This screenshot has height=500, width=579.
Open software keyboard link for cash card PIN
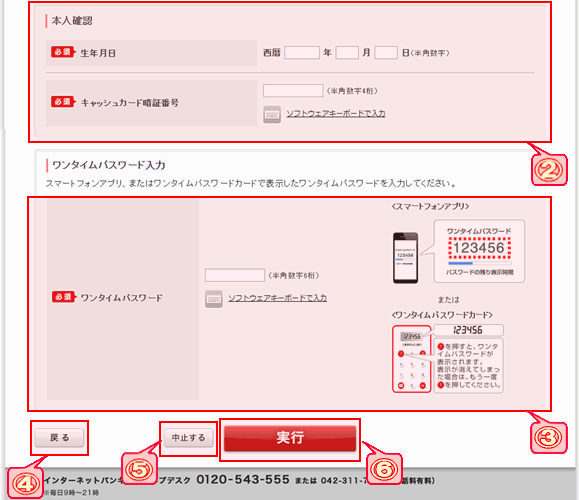[336, 114]
